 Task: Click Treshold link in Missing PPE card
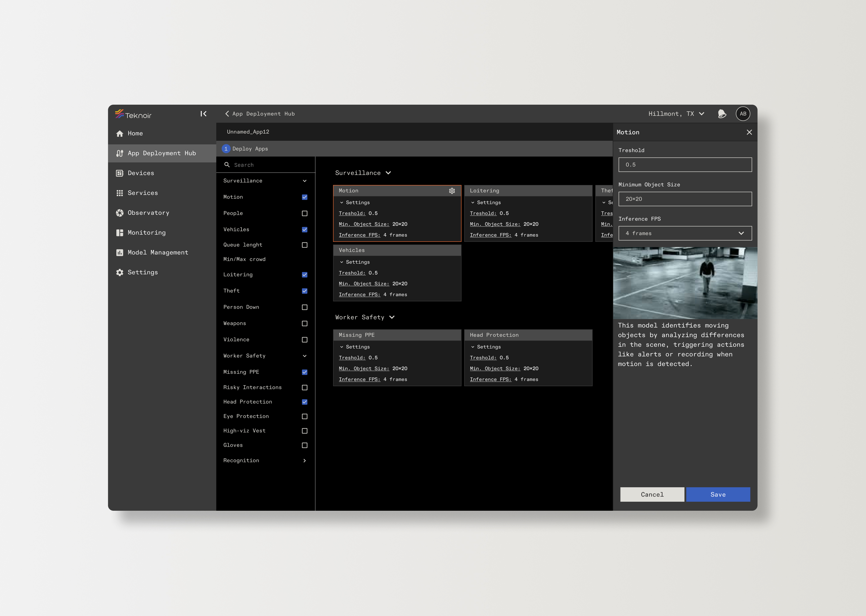(x=352, y=358)
